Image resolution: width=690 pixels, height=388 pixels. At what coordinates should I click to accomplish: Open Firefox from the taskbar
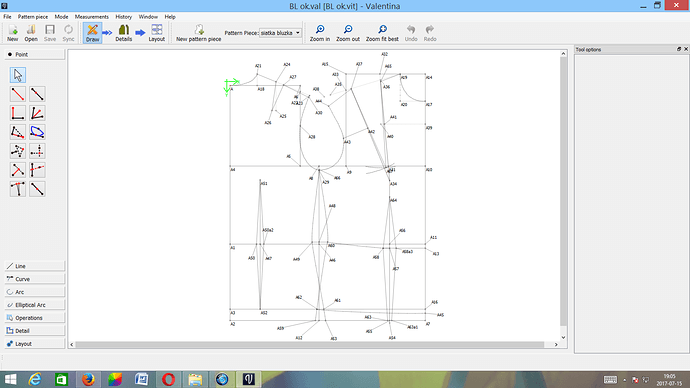tap(88, 379)
